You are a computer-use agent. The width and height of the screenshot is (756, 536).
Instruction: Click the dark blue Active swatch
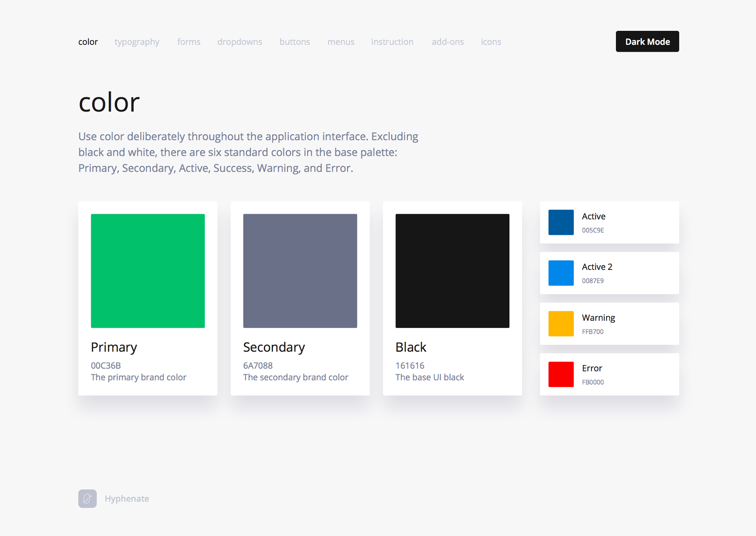[x=561, y=222]
